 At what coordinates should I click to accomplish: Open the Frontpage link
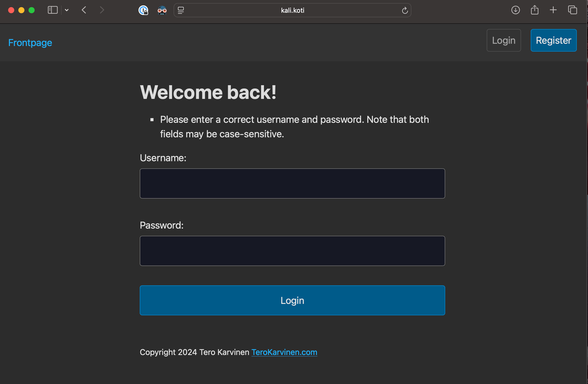[30, 43]
